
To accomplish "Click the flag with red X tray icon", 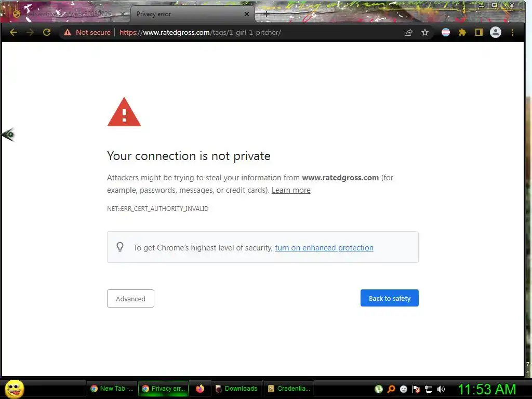I will 416,389.
